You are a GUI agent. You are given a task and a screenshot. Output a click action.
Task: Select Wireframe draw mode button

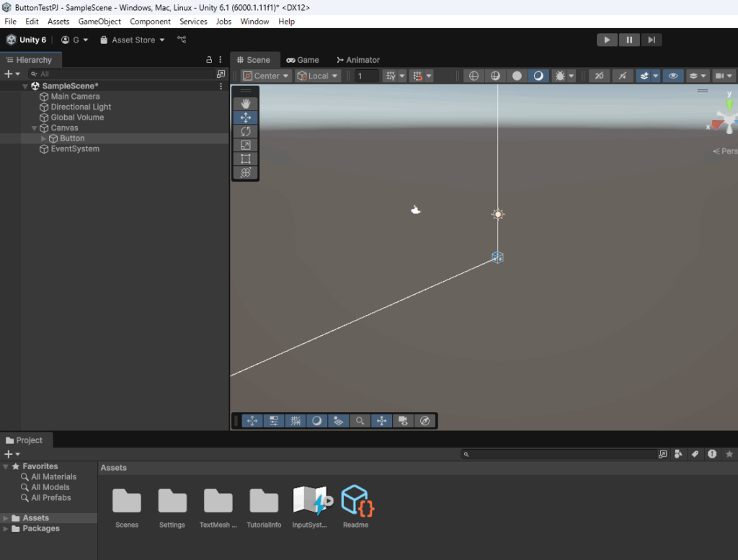coord(474,76)
